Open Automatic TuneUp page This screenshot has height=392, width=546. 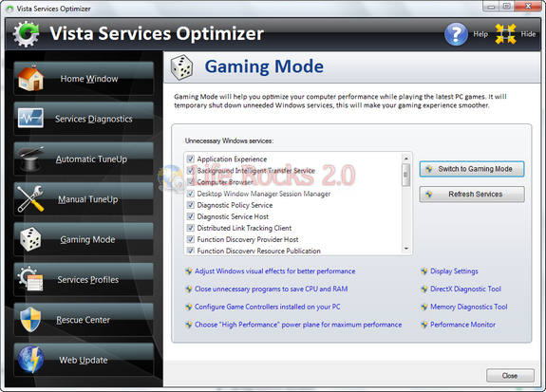point(84,159)
